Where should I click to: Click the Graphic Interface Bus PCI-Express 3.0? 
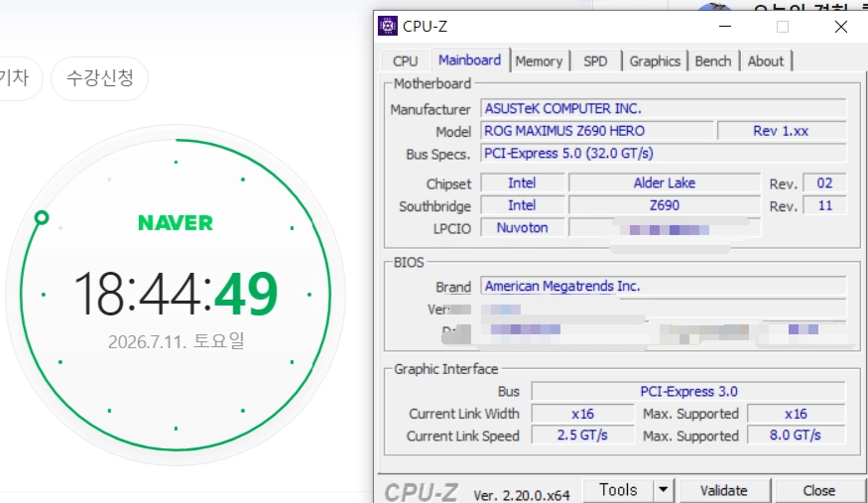[x=688, y=392]
